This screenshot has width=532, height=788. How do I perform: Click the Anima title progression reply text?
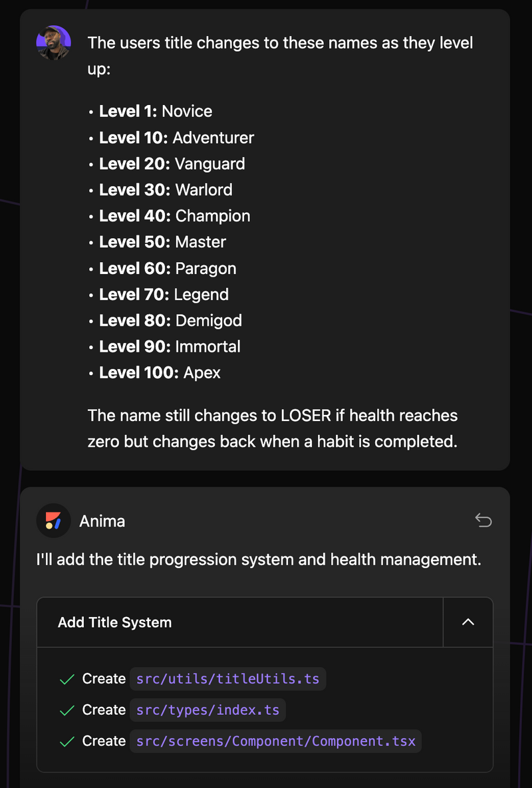(x=259, y=559)
